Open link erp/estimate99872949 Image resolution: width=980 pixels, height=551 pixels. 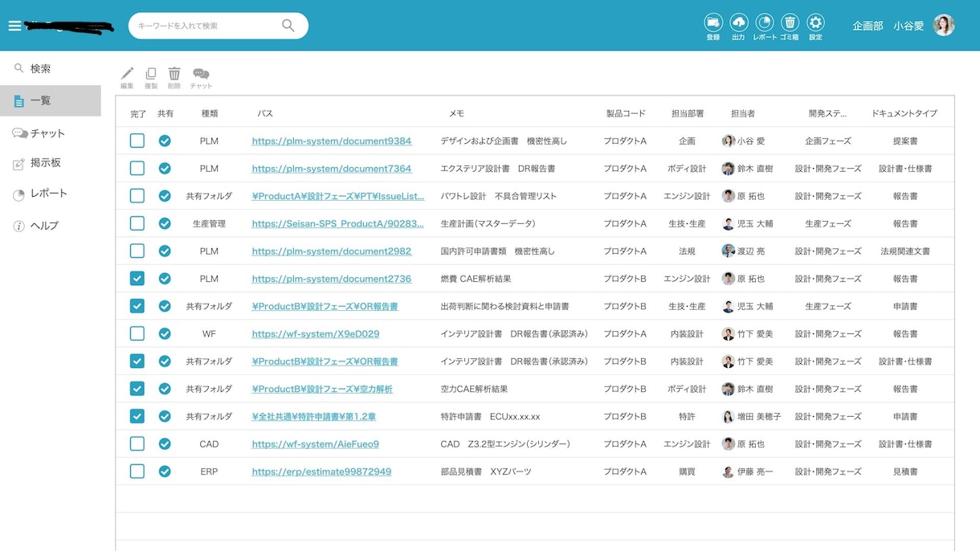(x=321, y=471)
